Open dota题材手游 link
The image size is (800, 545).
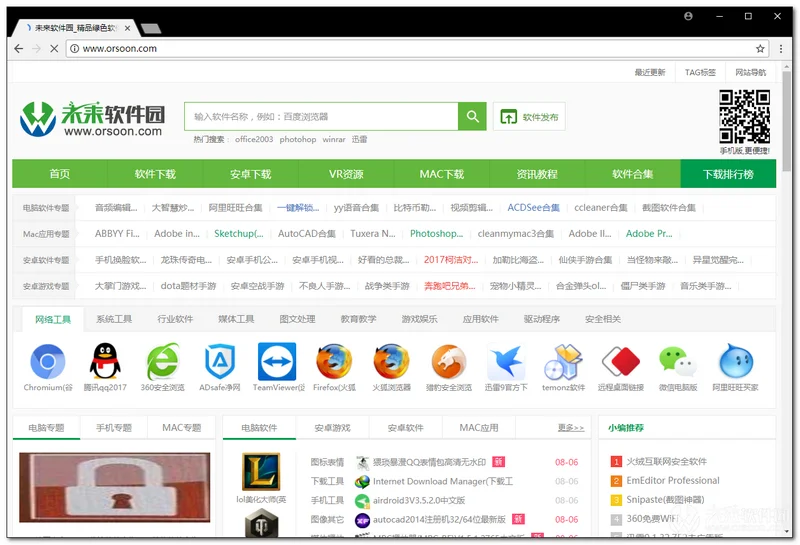coord(188,286)
